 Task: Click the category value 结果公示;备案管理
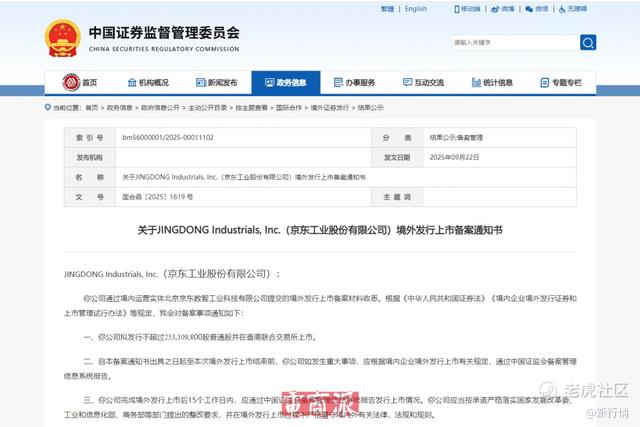click(x=456, y=138)
